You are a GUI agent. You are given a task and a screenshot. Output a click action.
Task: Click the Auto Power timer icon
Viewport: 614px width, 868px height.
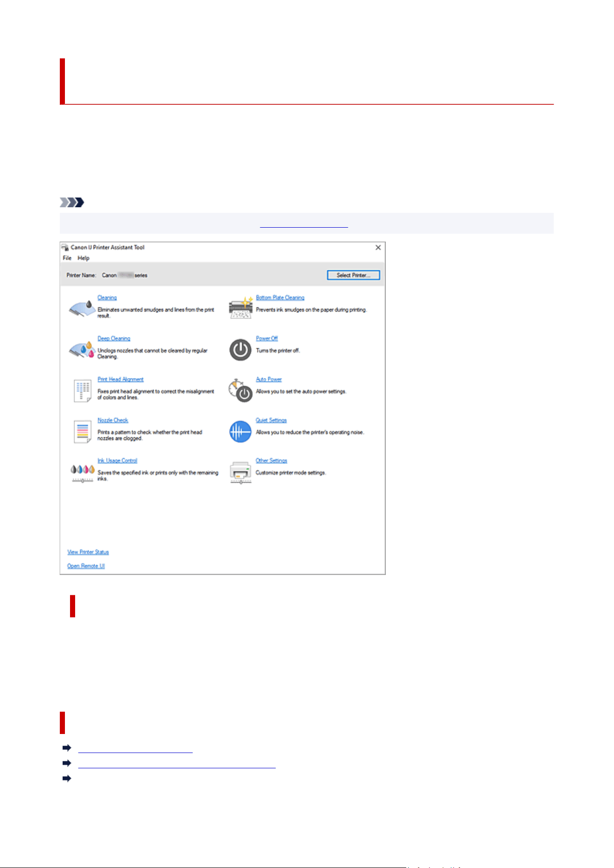click(x=240, y=390)
